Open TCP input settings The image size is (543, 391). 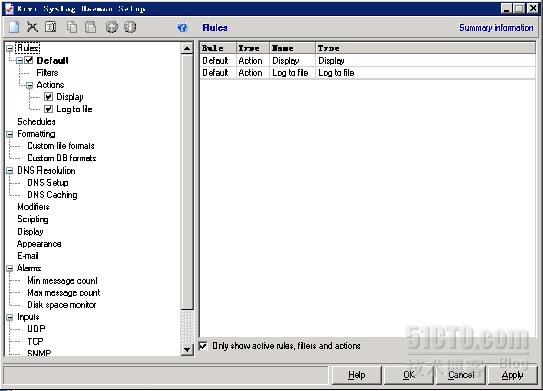[35, 341]
